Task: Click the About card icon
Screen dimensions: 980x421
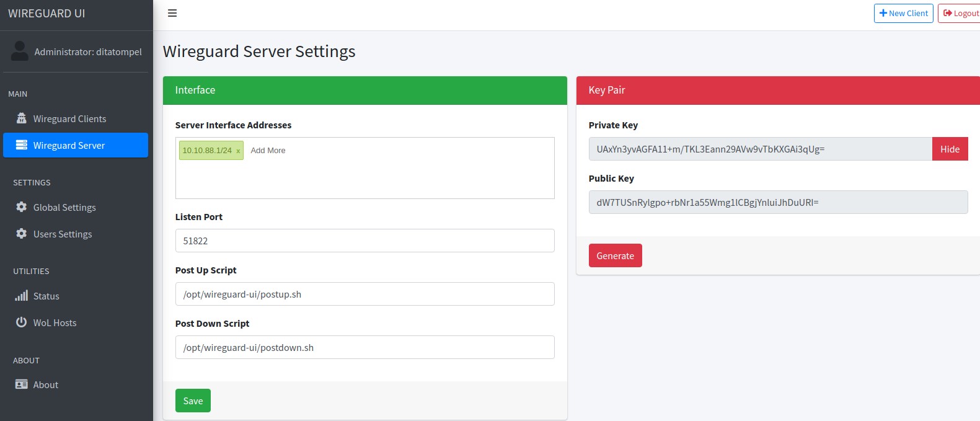Action: pyautogui.click(x=22, y=384)
